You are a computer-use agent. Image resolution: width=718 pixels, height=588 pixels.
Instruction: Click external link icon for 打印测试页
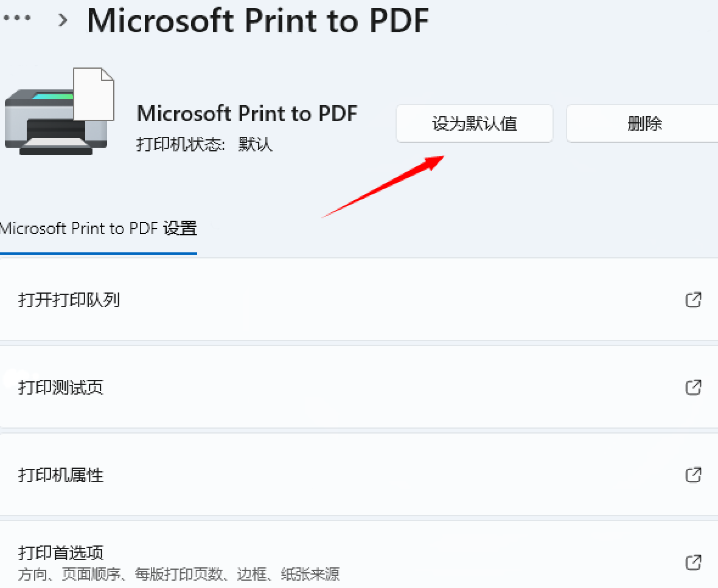tap(693, 387)
